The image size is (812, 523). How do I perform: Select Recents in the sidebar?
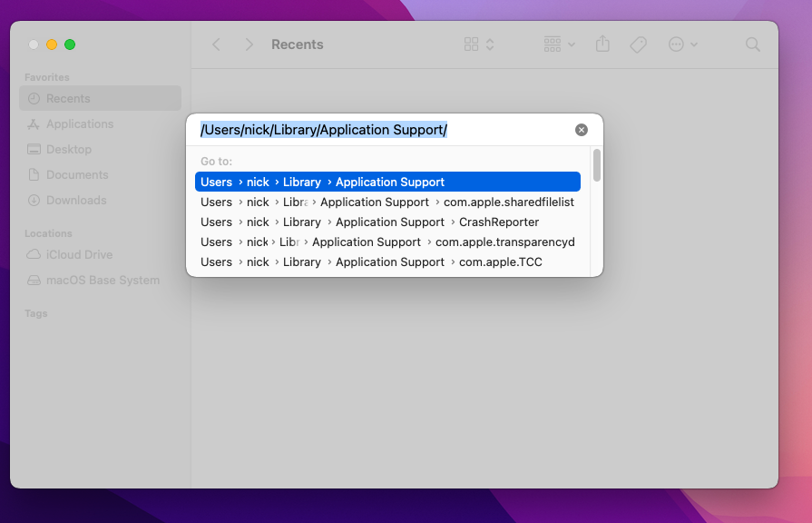100,98
